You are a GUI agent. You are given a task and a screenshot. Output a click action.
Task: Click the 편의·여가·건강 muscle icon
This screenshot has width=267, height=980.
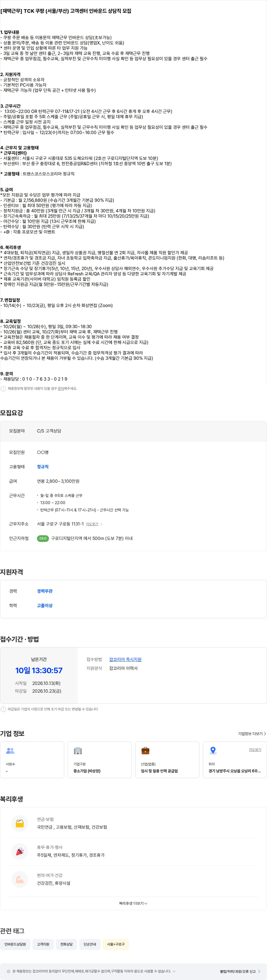[x=20, y=880]
